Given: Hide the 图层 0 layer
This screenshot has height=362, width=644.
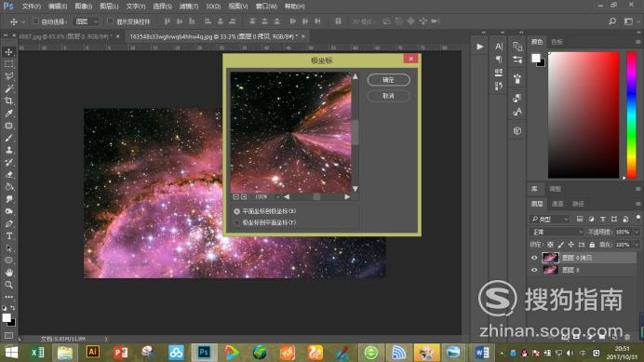Looking at the screenshot, I should (534, 270).
